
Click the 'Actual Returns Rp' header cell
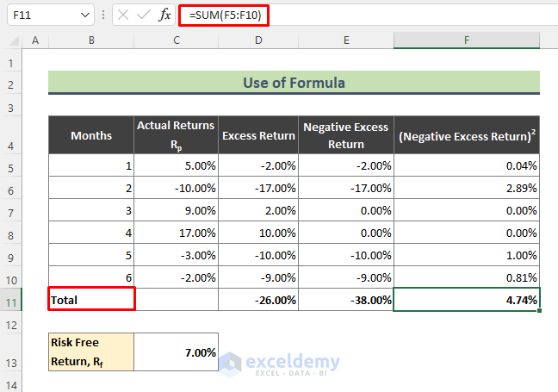click(x=177, y=135)
